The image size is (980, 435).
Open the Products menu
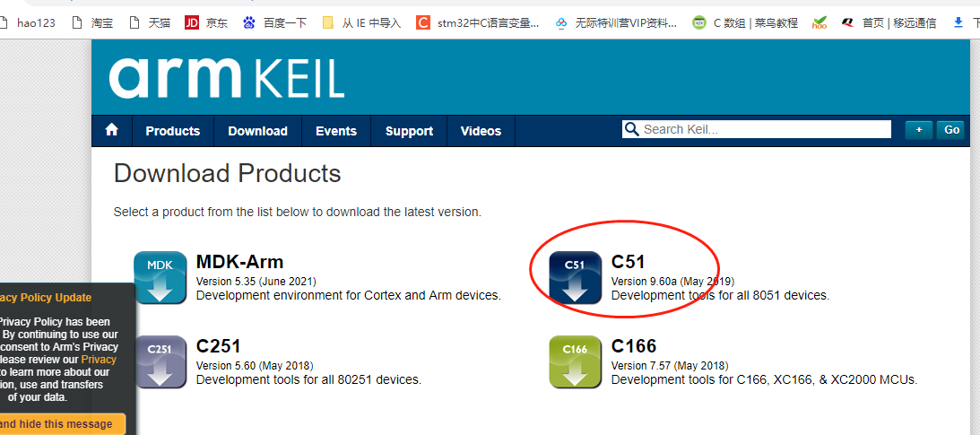172,131
